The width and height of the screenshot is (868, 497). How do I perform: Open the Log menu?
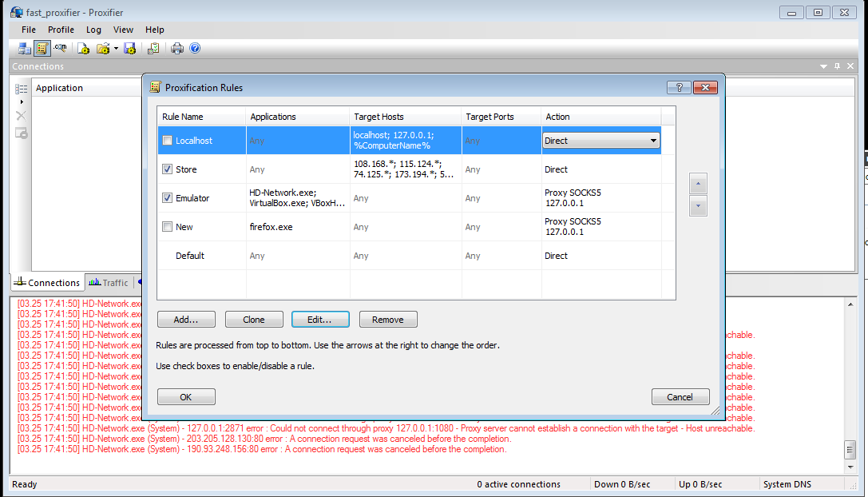pyautogui.click(x=93, y=30)
